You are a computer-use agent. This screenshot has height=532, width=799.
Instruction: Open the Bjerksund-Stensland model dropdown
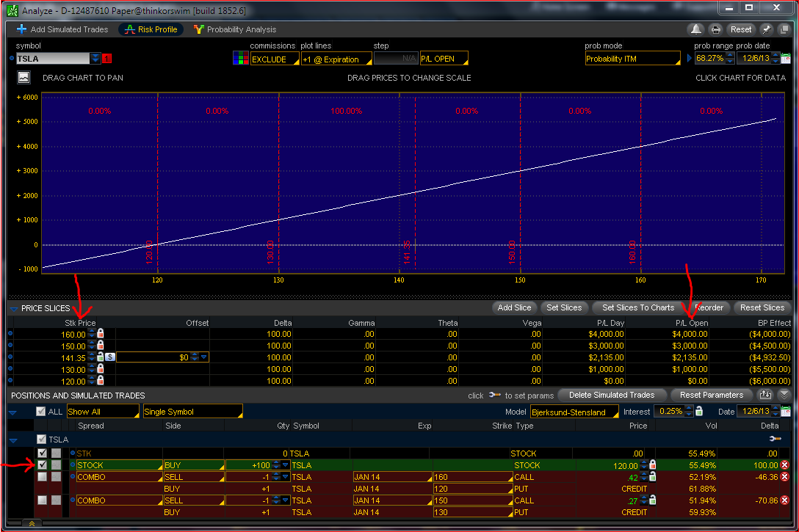pos(574,412)
